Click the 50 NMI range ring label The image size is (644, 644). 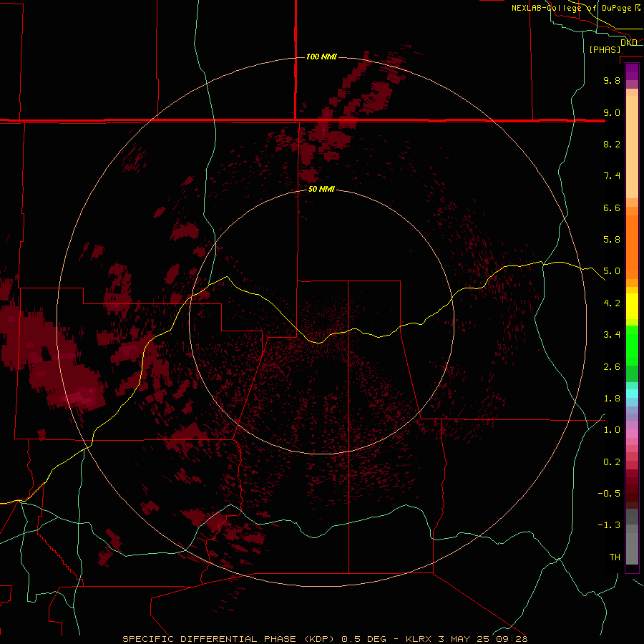pos(321,190)
